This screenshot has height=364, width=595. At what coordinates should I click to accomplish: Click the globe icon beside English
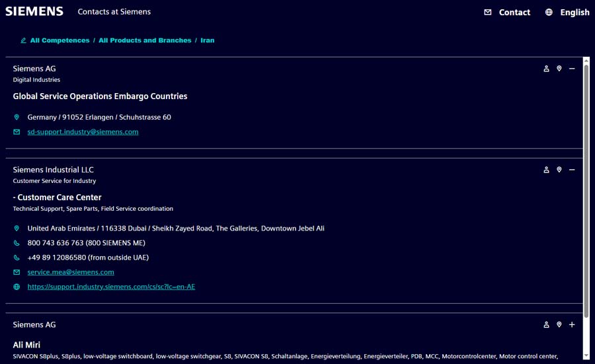[549, 12]
